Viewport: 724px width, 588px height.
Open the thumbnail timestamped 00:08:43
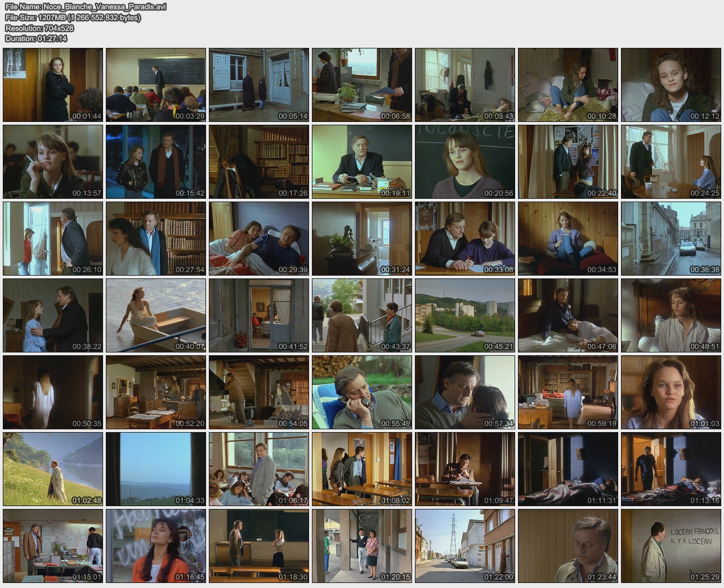tap(465, 85)
